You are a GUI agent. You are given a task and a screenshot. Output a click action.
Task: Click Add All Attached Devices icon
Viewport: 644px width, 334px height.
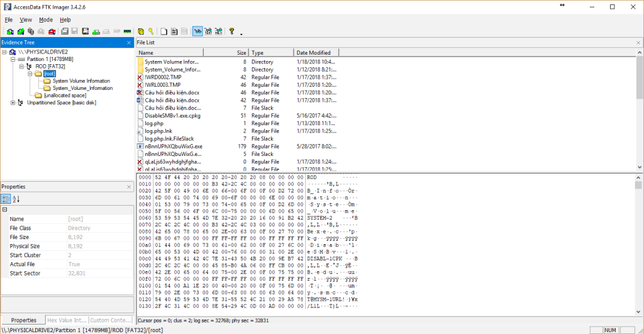point(21,31)
